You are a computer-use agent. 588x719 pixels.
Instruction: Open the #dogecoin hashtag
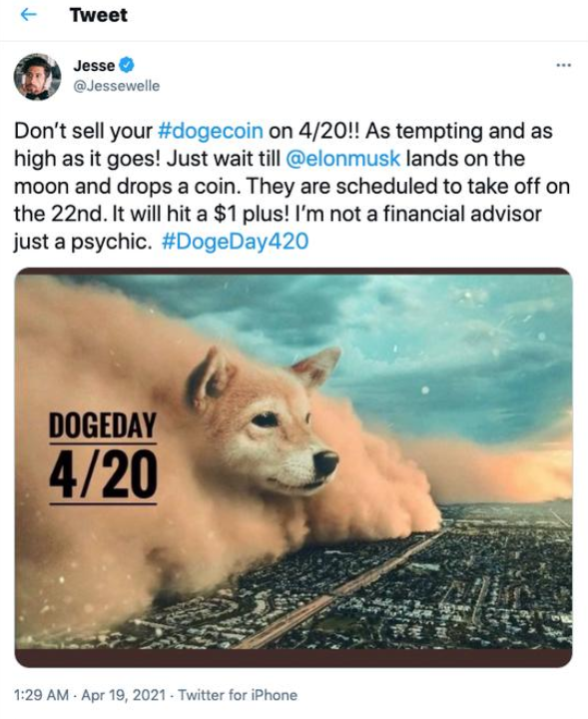click(211, 131)
